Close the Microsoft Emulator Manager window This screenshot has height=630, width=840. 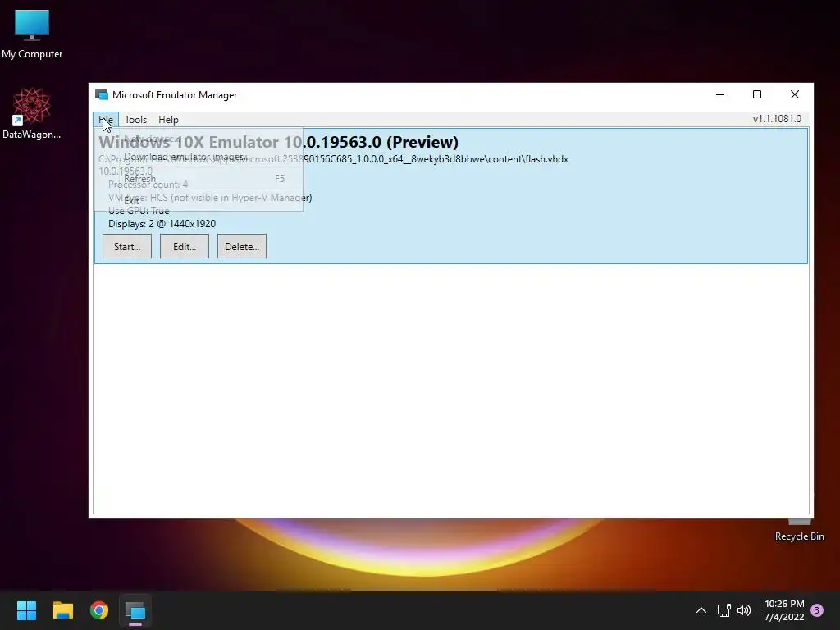click(x=794, y=95)
